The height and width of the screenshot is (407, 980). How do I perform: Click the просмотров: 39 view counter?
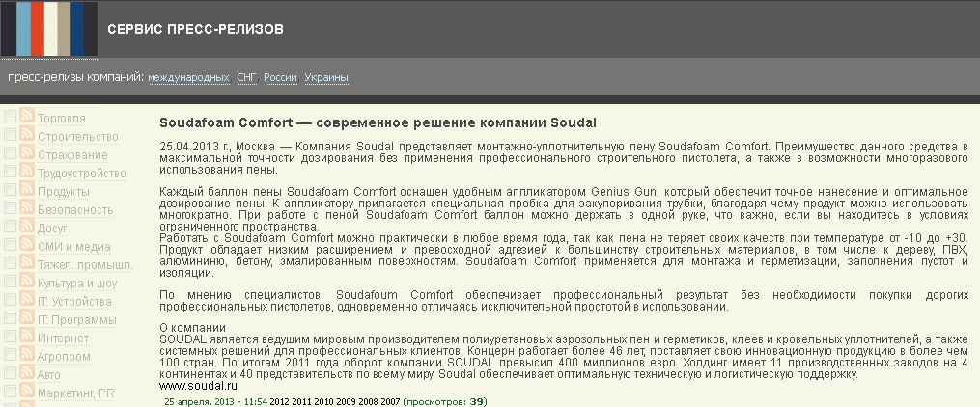coord(444,402)
